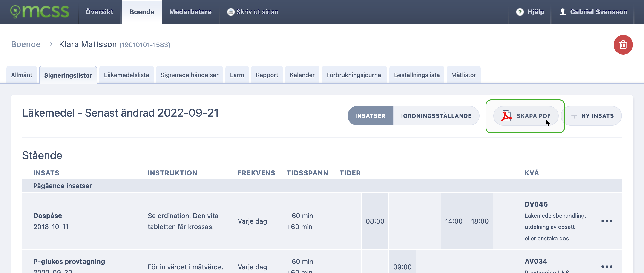Click Skriv ut sidan link

253,12
